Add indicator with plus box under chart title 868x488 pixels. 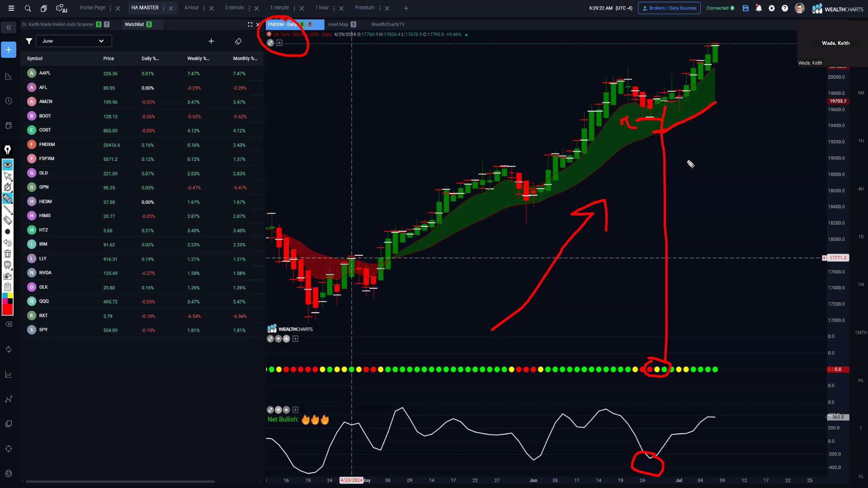point(279,43)
